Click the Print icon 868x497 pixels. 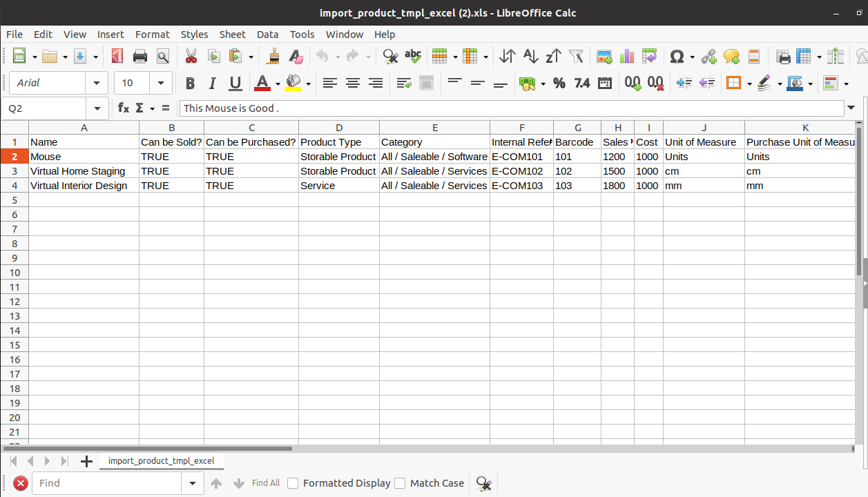click(140, 57)
